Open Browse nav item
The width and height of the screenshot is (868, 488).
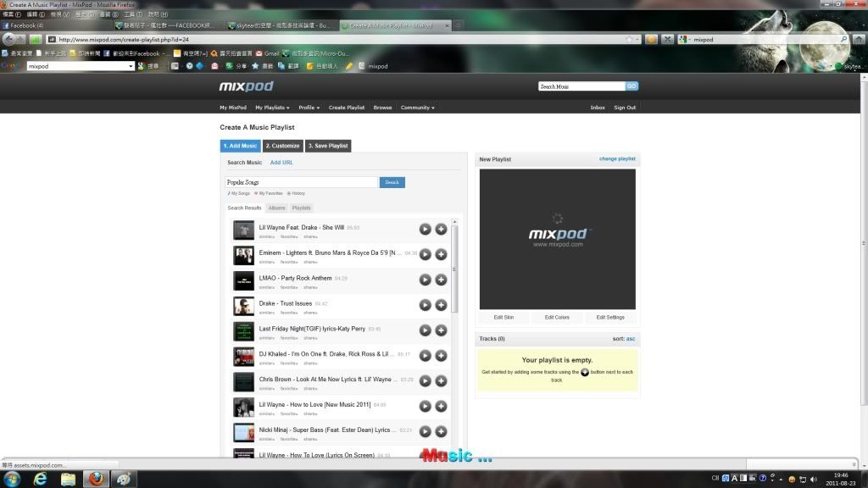click(x=382, y=108)
